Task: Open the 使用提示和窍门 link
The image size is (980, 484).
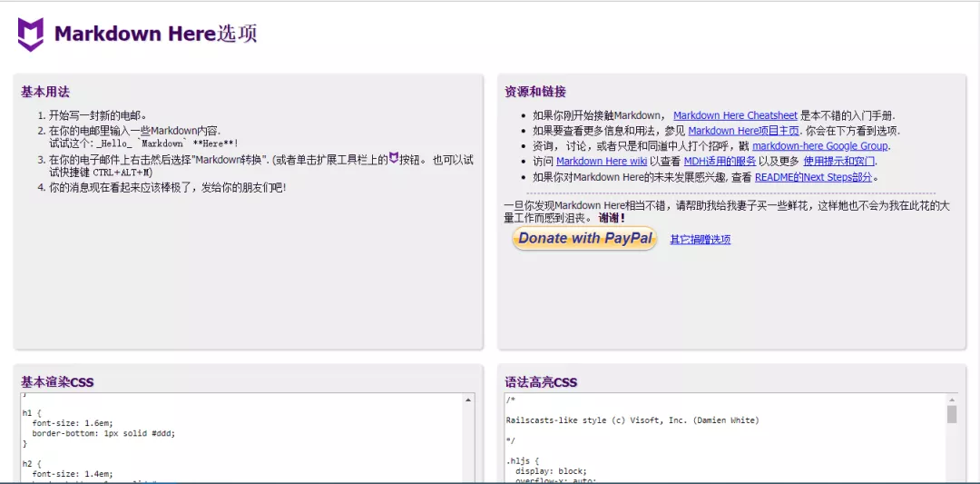Action: pos(838,162)
